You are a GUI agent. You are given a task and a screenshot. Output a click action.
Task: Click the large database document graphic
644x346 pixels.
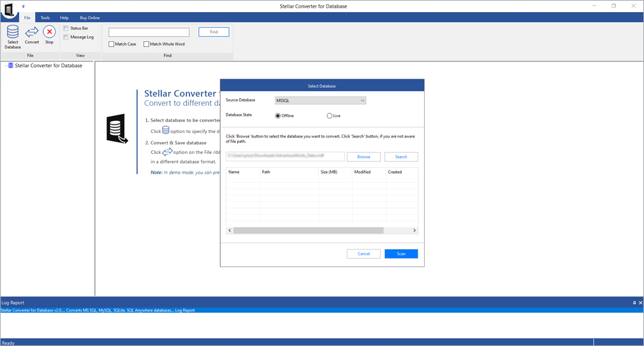[117, 129]
